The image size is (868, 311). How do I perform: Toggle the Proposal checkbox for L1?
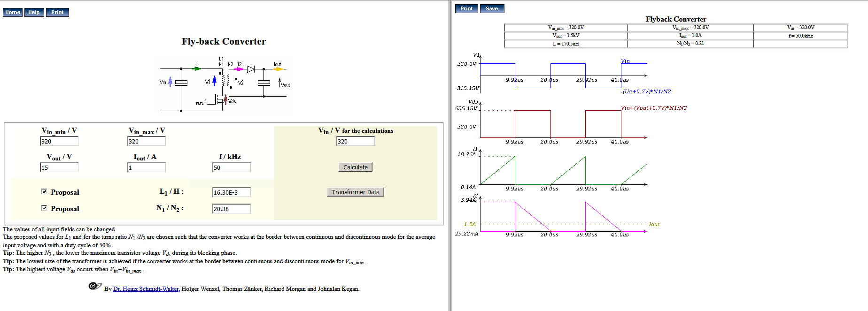44,191
